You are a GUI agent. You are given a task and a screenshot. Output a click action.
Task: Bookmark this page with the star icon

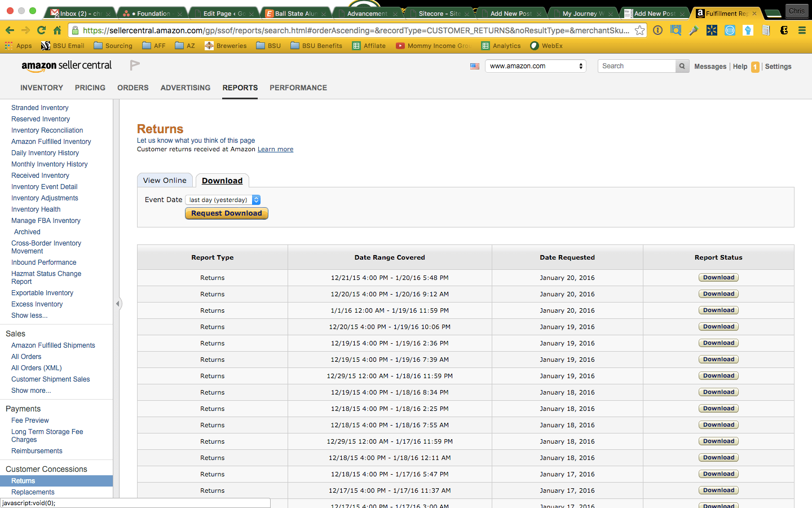click(639, 30)
